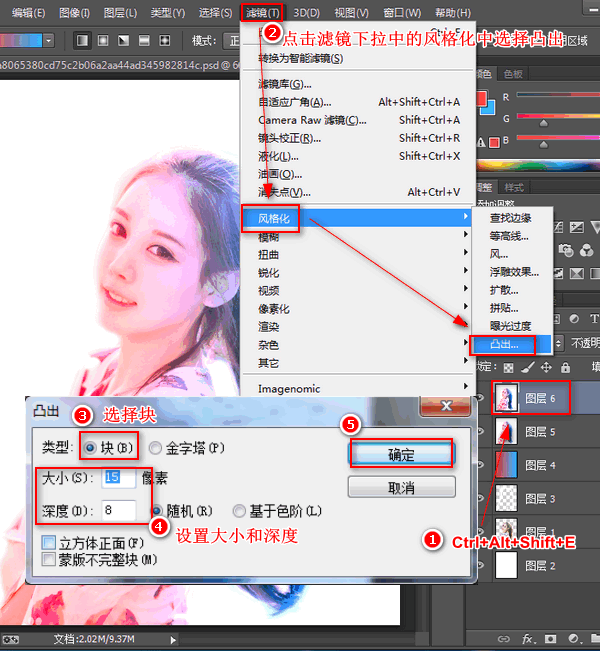Click the lock transparent pixels icon
Screen dimensions: 600x651
pos(508,367)
